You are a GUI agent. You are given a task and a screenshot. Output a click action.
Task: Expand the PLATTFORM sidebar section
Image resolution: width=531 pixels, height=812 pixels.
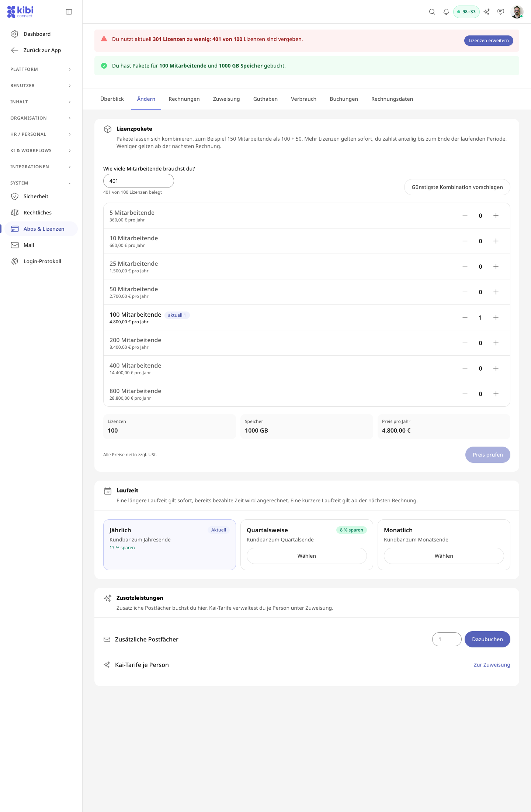[41, 69]
